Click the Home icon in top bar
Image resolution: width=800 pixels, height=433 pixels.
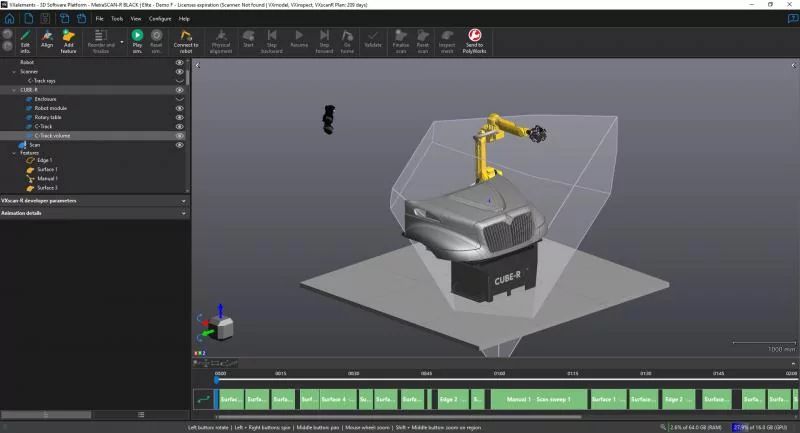pyautogui.click(x=10, y=18)
